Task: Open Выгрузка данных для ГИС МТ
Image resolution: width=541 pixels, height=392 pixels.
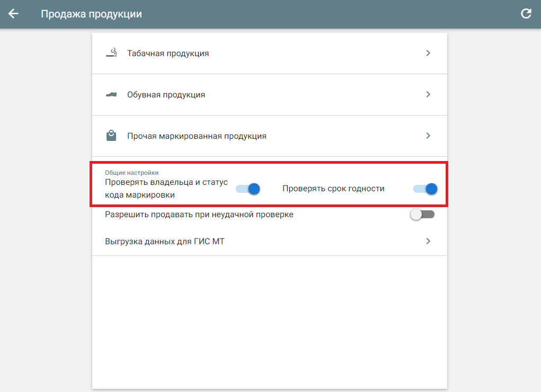Action: click(270, 241)
